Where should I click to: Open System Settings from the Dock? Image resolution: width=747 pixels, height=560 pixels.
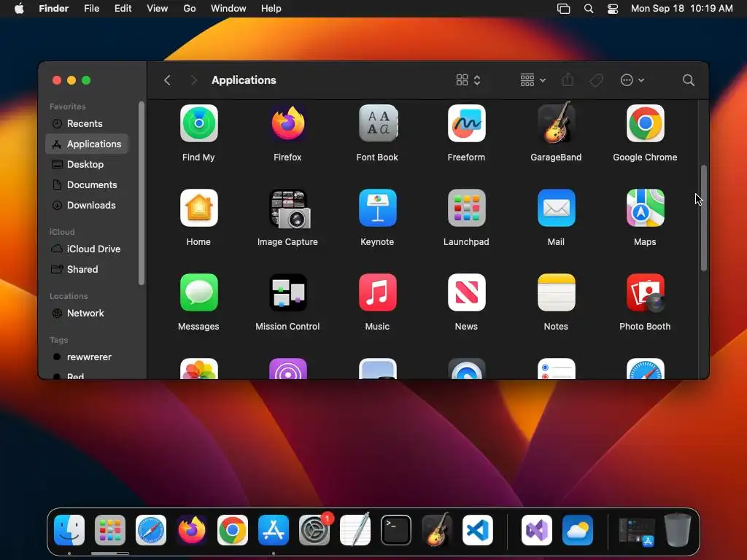[x=314, y=530]
